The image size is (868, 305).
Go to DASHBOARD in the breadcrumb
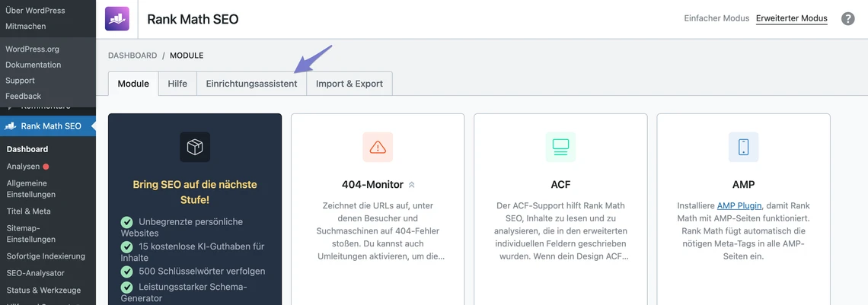(x=132, y=56)
